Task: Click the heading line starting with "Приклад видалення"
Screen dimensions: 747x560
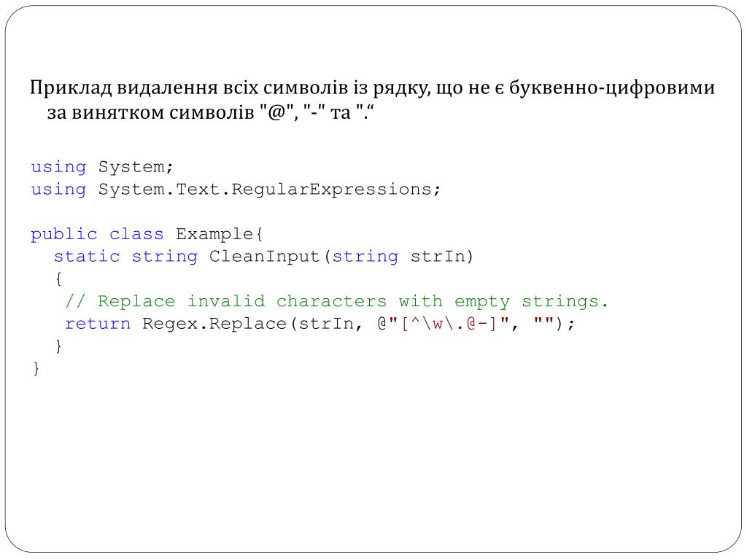Action: point(372,87)
